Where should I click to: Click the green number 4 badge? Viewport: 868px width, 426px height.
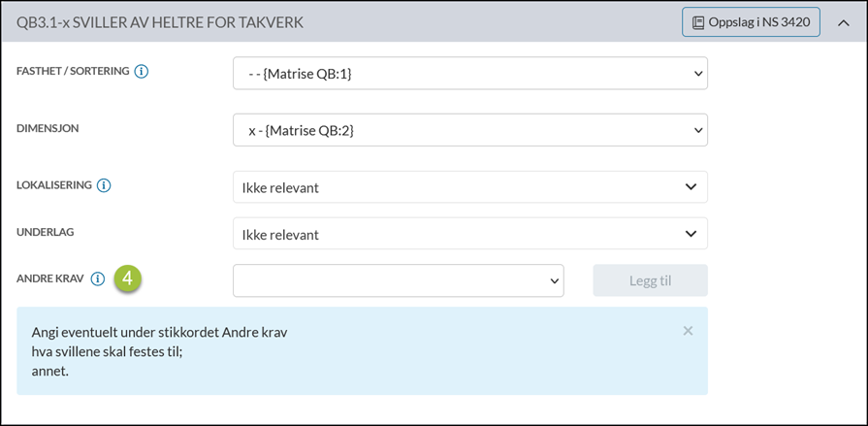click(x=127, y=279)
